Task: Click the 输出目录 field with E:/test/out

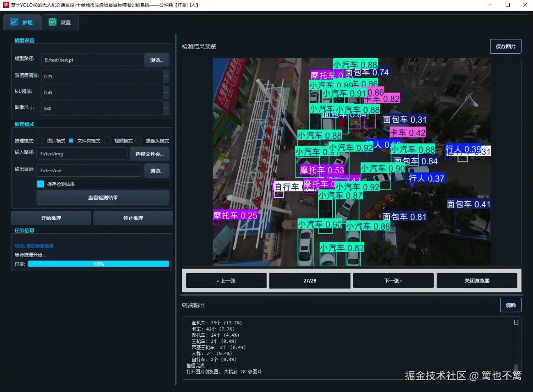Action: pyautogui.click(x=89, y=171)
